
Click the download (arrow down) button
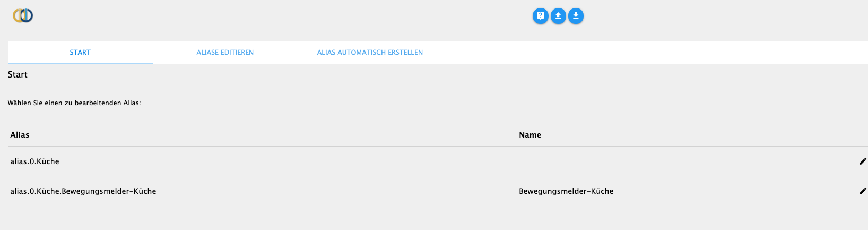pyautogui.click(x=576, y=16)
